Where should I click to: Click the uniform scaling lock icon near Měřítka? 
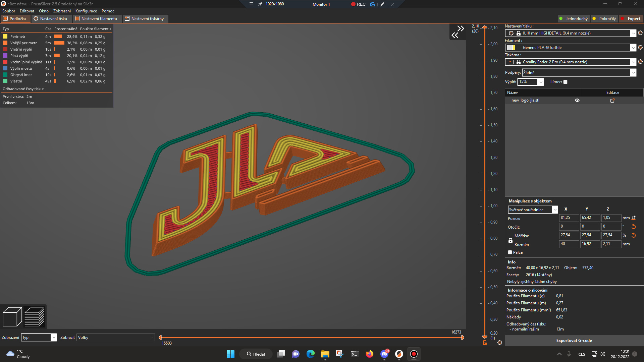point(511,240)
